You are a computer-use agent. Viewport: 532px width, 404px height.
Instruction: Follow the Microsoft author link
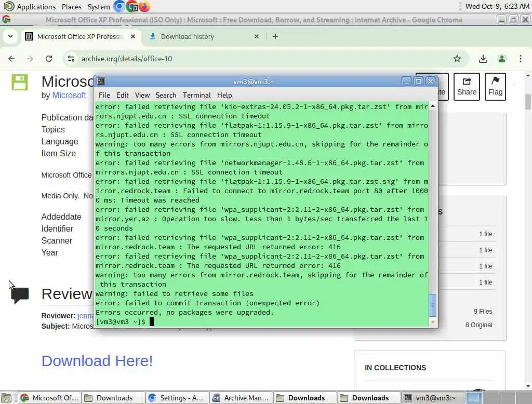click(x=69, y=96)
